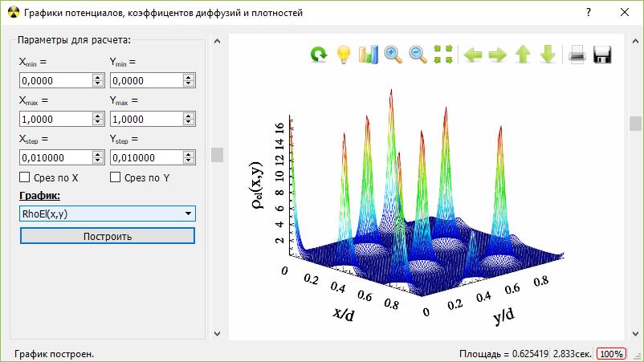Click the fit-to-view arrows icon

443,55
